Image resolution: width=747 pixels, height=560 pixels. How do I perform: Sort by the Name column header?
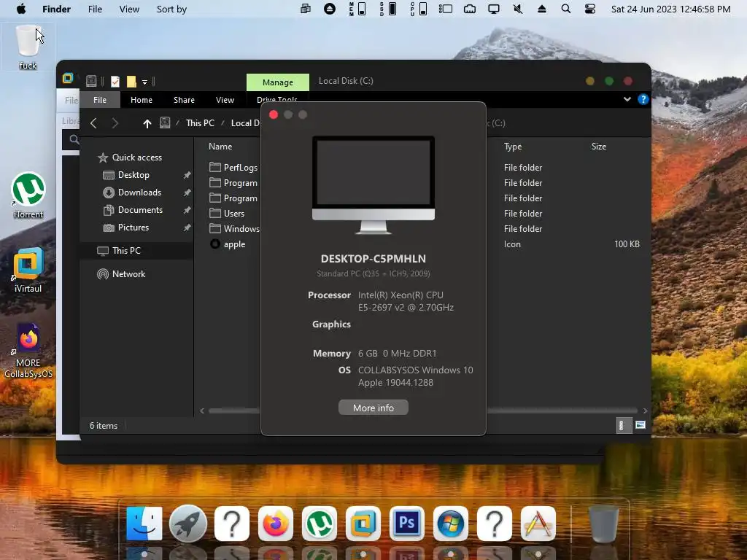pyautogui.click(x=220, y=146)
